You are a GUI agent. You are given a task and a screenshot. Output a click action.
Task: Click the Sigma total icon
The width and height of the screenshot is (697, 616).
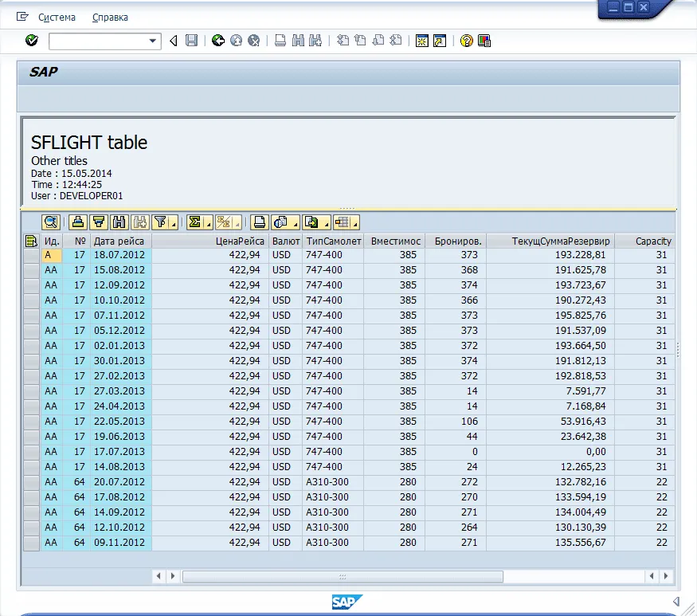coord(194,222)
